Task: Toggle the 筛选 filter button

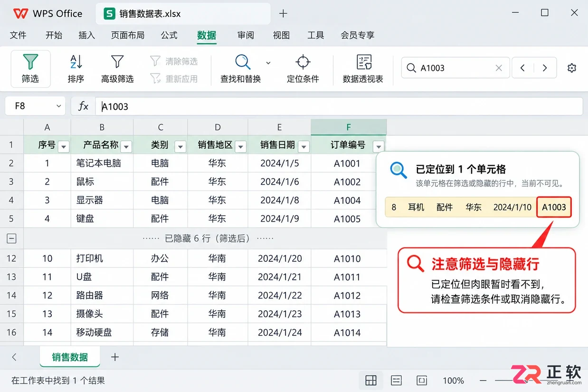Action: click(30, 69)
